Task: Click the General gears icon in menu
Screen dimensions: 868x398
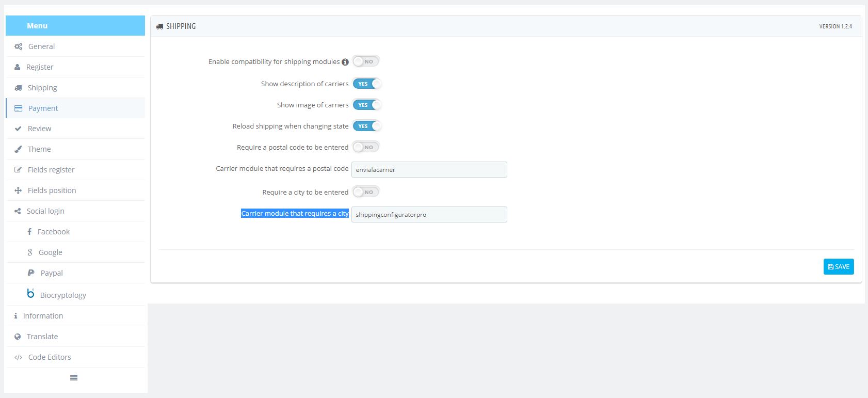Action: coord(18,46)
